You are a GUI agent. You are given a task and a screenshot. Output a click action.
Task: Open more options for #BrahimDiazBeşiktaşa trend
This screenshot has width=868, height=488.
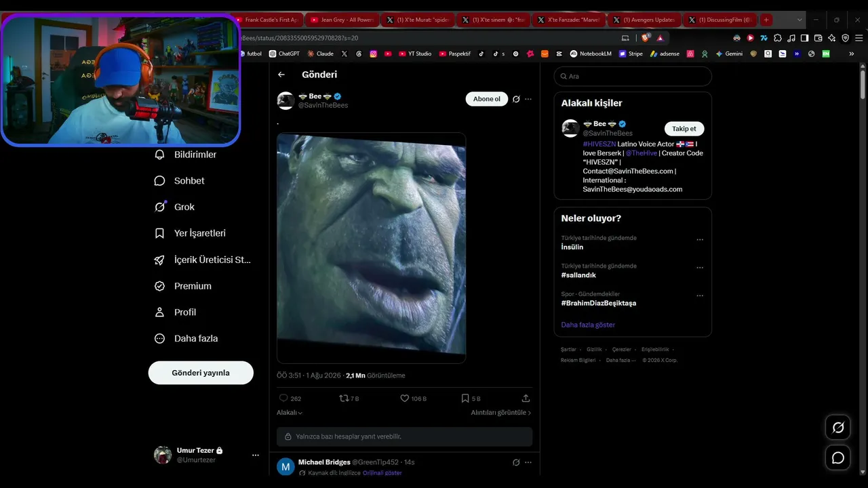click(x=700, y=296)
